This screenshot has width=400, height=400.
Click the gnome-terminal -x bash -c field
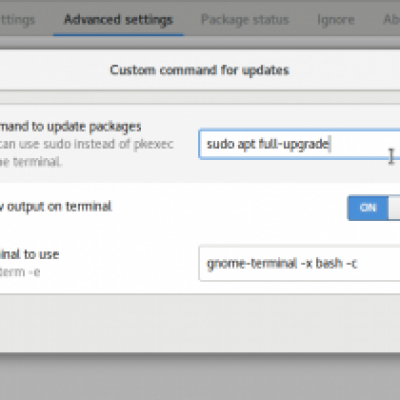[x=299, y=263]
